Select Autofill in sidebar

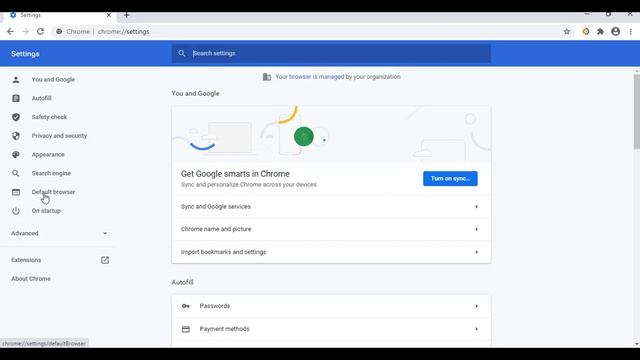click(42, 98)
